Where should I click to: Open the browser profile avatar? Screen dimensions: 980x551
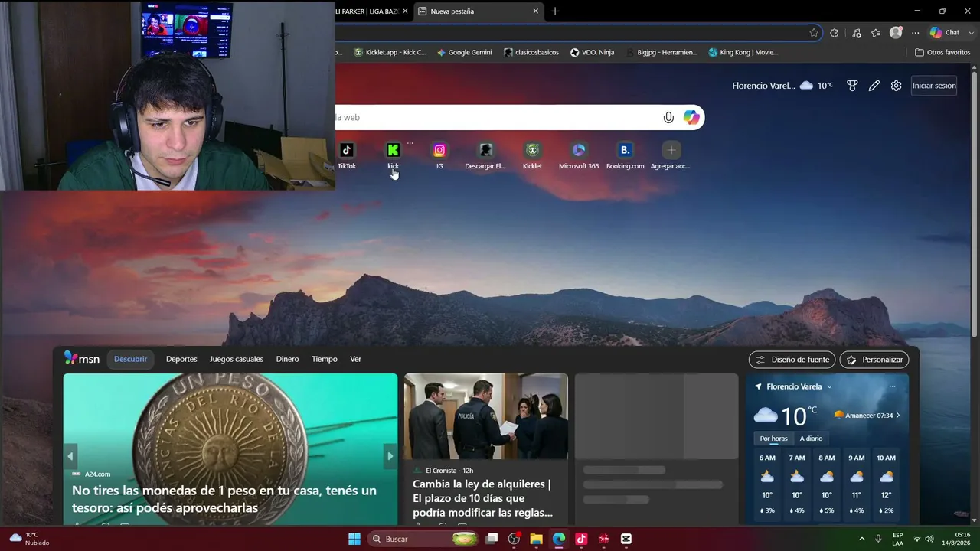[896, 33]
